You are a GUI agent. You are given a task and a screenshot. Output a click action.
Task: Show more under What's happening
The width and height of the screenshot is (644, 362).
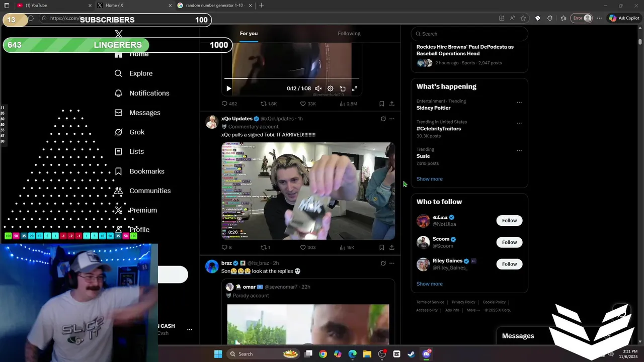coord(429,179)
